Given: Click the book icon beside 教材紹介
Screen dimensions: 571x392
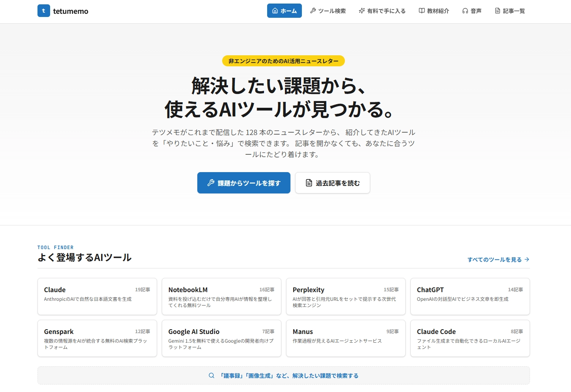Looking at the screenshot, I should click(x=422, y=11).
